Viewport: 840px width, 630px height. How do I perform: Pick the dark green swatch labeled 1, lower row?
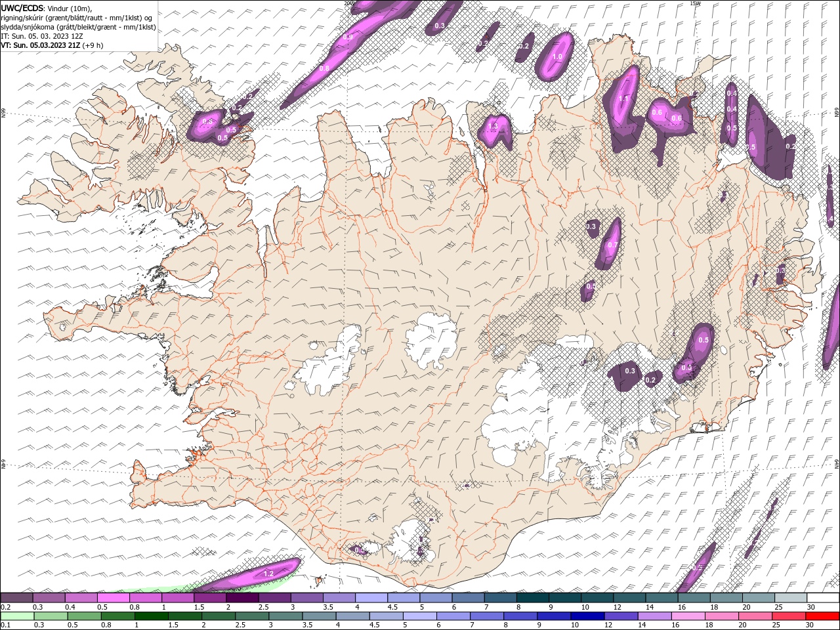pos(151,616)
